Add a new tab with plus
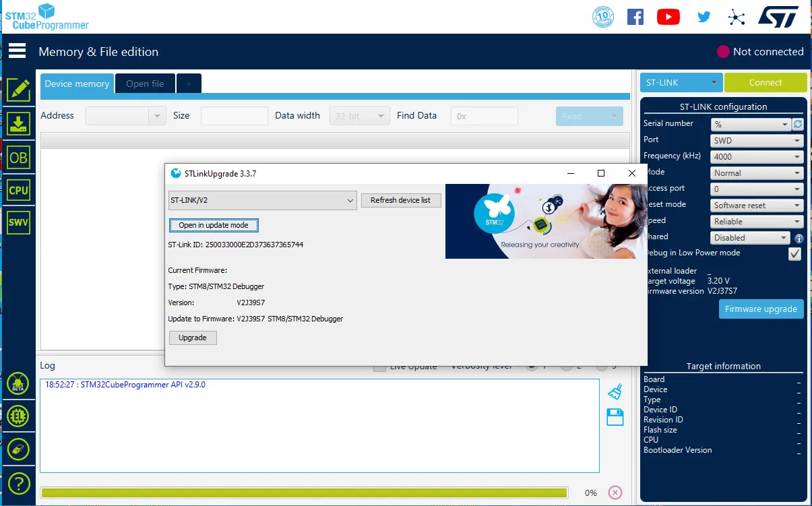 click(x=189, y=84)
